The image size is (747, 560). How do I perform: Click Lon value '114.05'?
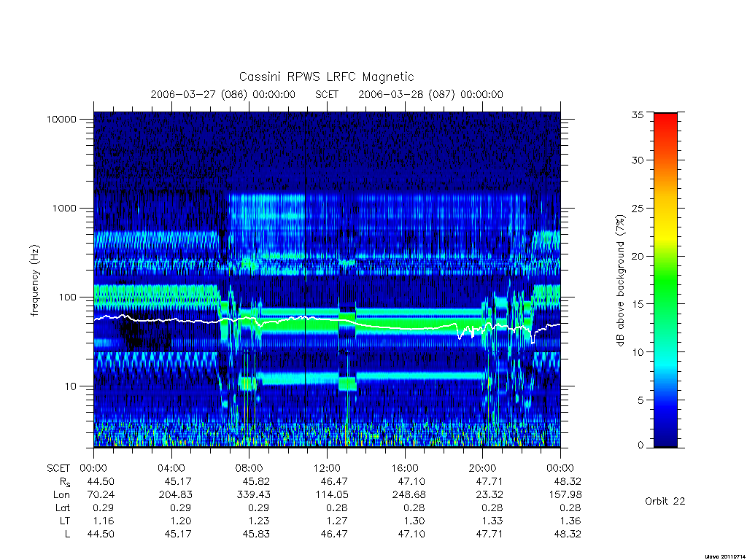pos(330,495)
